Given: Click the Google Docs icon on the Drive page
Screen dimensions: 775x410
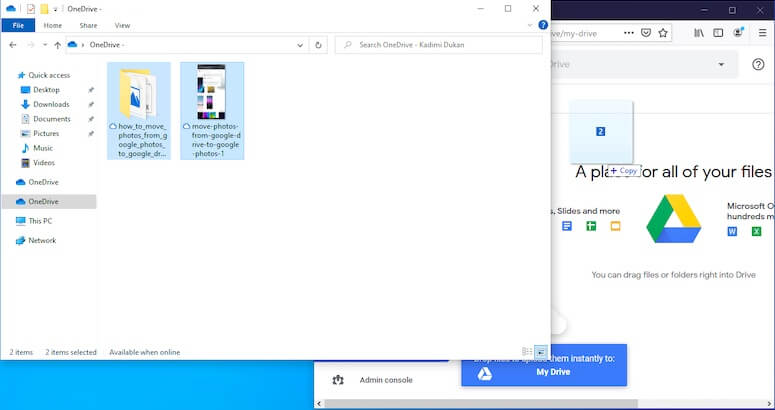Looking at the screenshot, I should (x=567, y=226).
